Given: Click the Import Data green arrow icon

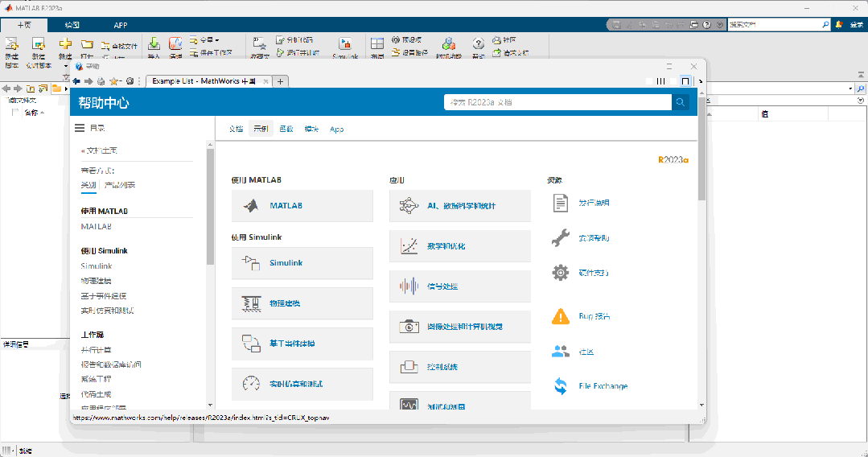Looking at the screenshot, I should pyautogui.click(x=154, y=44).
